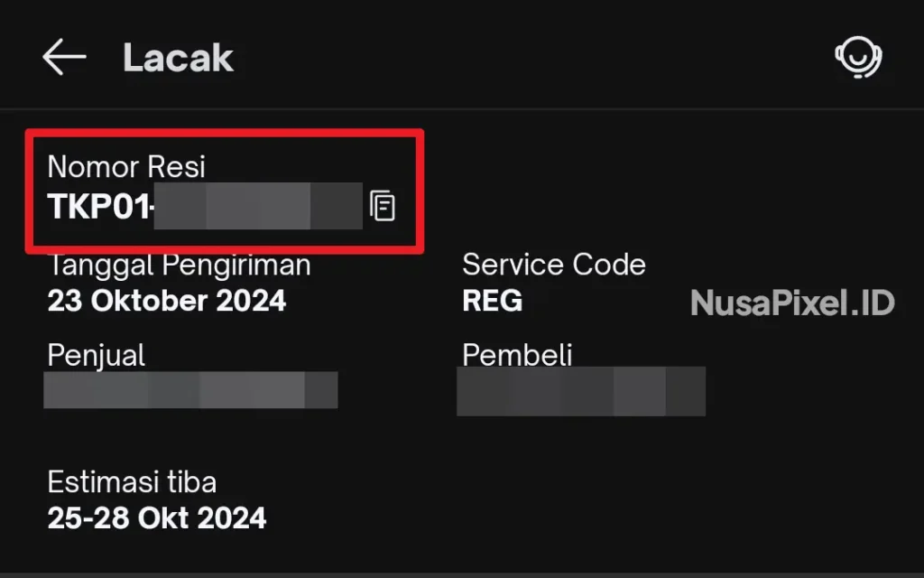Select the 25-28 Okt 2024 estimate

pos(156,518)
